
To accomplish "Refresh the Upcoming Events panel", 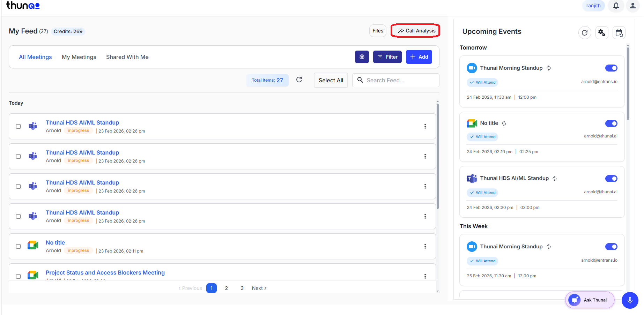I will 585,33.
